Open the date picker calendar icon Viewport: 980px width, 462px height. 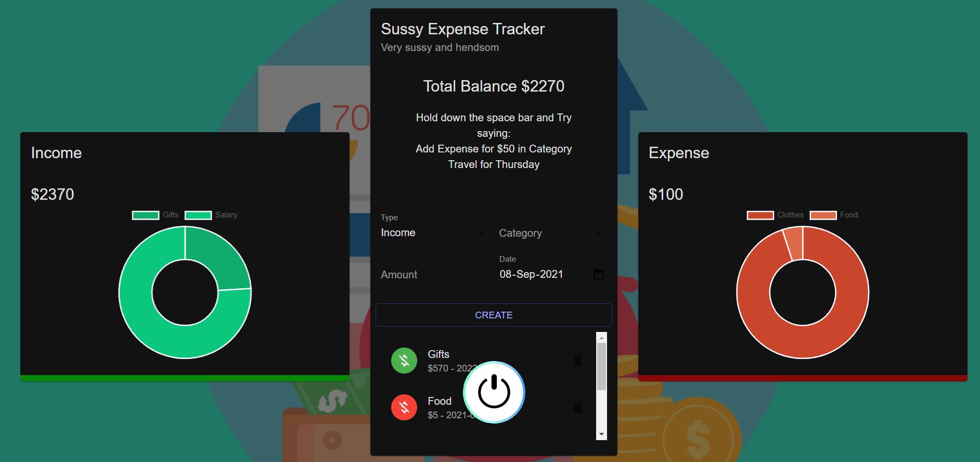[599, 274]
